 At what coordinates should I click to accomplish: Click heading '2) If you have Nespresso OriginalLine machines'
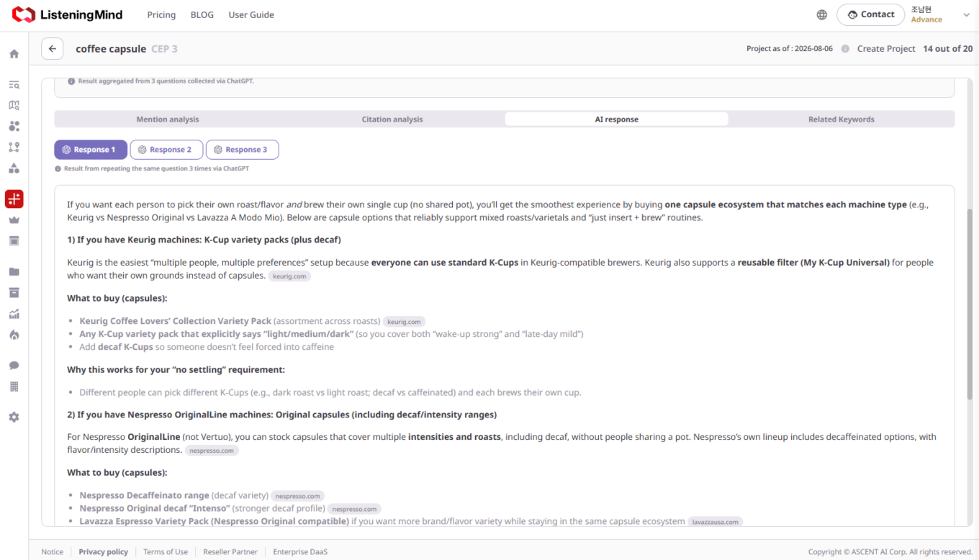pos(281,415)
